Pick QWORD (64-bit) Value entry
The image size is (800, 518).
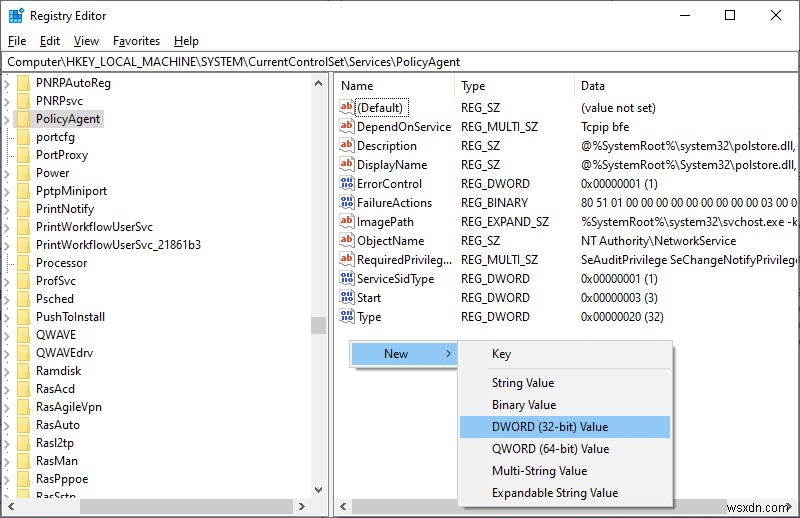[565, 449]
